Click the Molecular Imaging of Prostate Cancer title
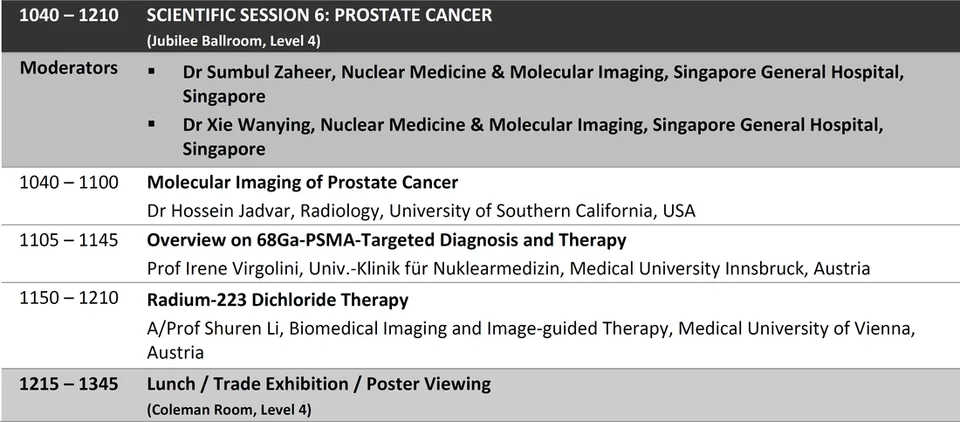Image resolution: width=960 pixels, height=422 pixels. click(x=302, y=183)
